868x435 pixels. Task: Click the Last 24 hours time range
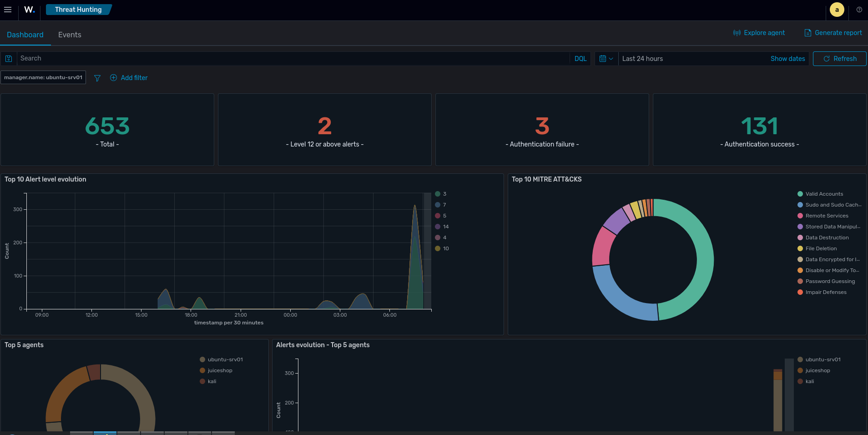[642, 59]
